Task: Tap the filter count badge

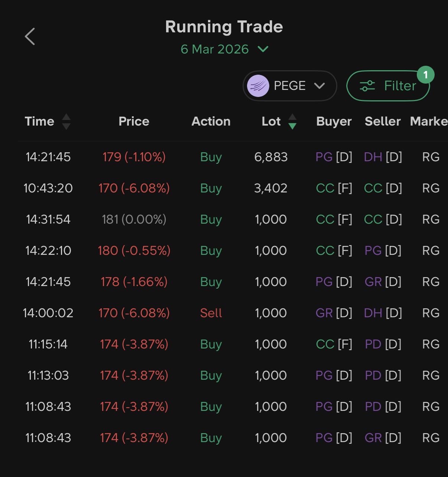Action: pyautogui.click(x=425, y=75)
